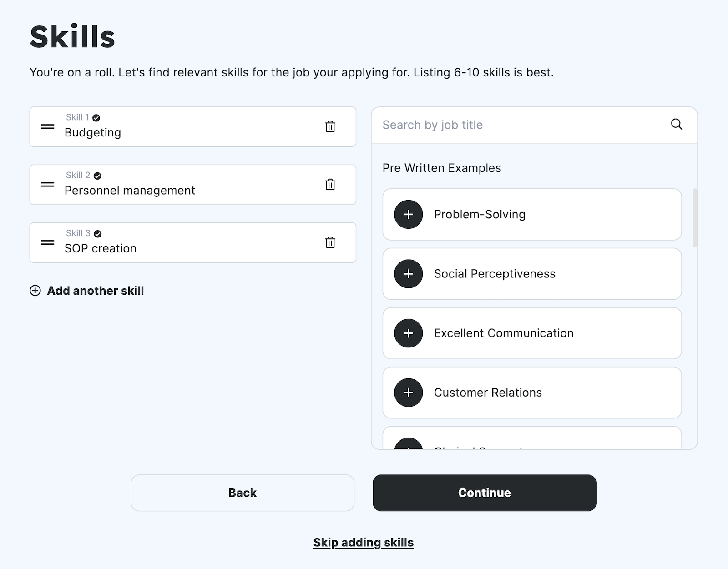
Task: Click the search magnifier icon
Action: click(677, 124)
